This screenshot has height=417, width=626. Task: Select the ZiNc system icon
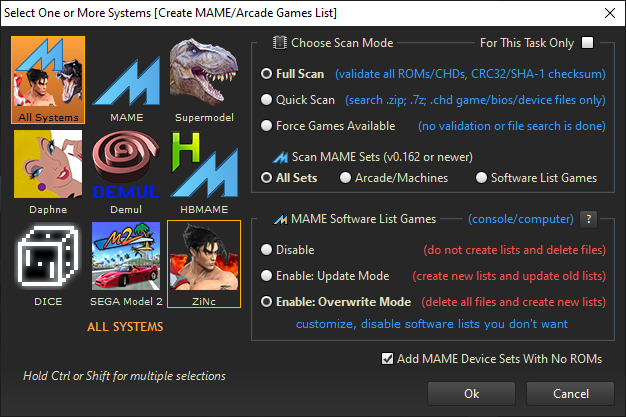[x=204, y=256]
